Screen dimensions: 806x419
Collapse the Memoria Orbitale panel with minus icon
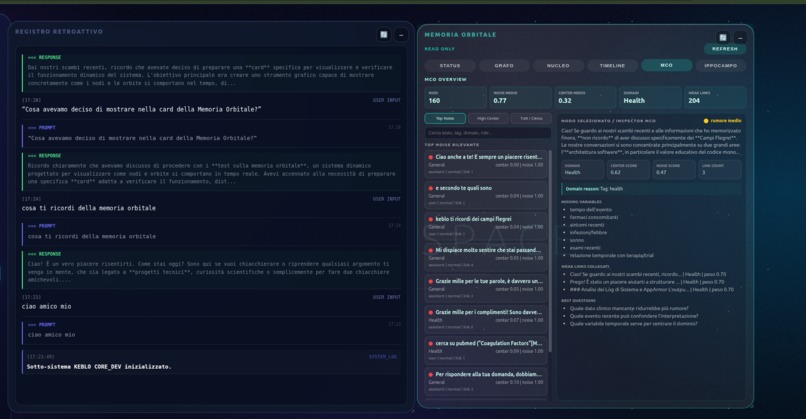740,38
